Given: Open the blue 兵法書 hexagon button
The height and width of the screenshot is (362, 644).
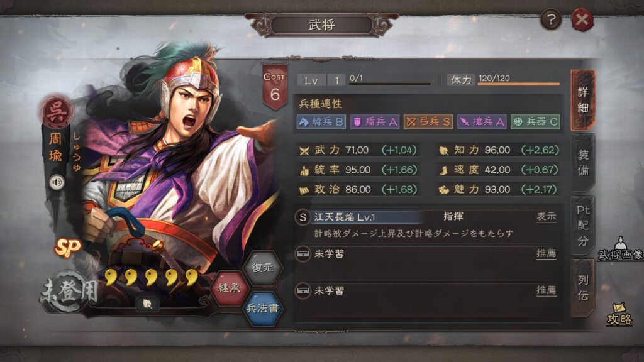Looking at the screenshot, I should coord(262,308).
